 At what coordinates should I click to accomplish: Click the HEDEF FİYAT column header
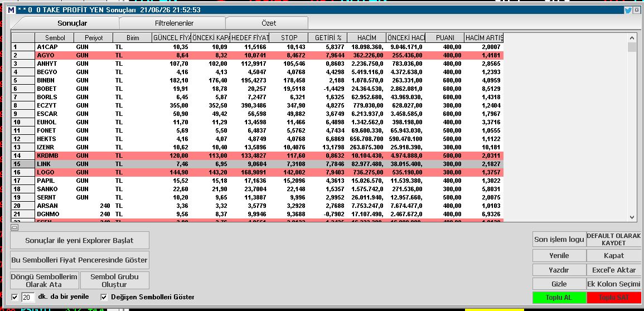click(x=250, y=38)
